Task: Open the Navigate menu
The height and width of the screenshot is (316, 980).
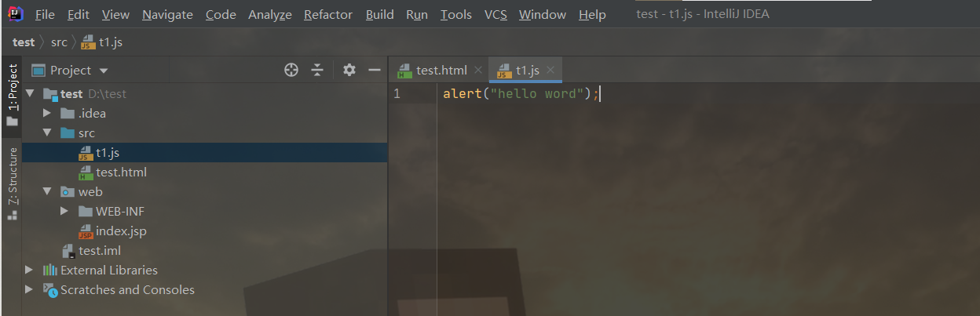Action: point(167,15)
